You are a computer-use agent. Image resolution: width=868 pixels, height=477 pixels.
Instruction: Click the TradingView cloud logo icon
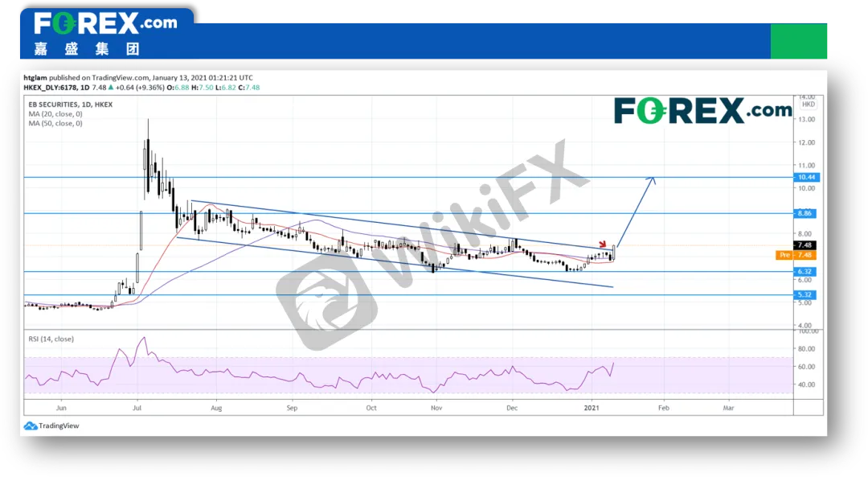(31, 426)
